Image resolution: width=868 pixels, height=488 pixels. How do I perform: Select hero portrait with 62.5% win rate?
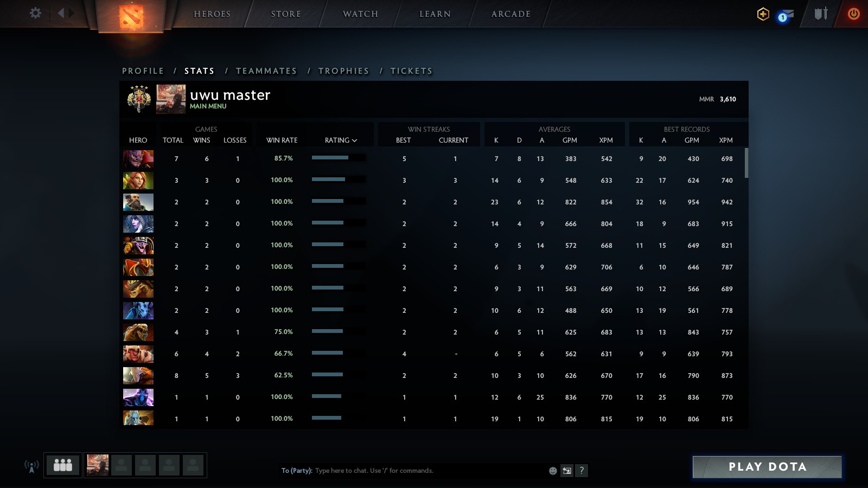pyautogui.click(x=138, y=376)
